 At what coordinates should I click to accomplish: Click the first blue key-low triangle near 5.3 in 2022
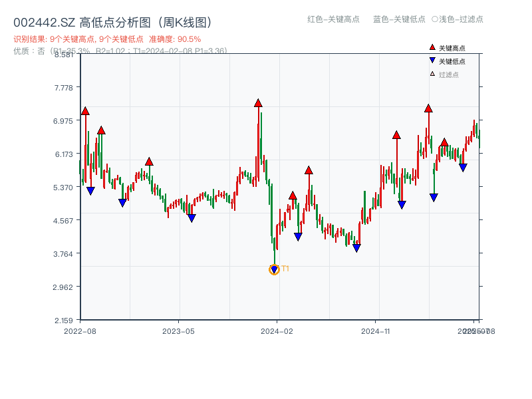coord(90,191)
